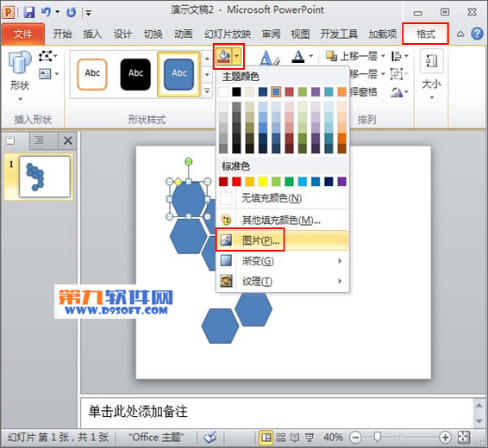Switch to the 设计 tab

tap(122, 34)
